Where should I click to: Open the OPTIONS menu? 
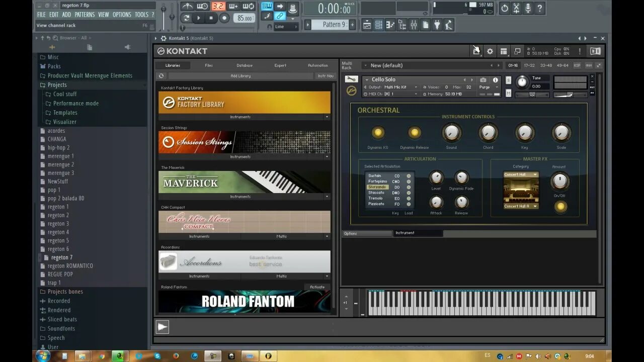[x=122, y=15]
